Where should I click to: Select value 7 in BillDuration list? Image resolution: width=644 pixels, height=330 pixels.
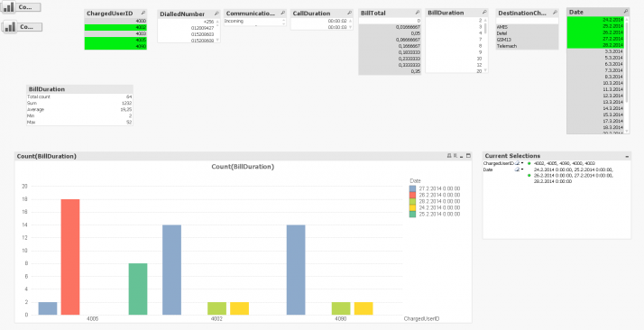[x=454, y=40]
